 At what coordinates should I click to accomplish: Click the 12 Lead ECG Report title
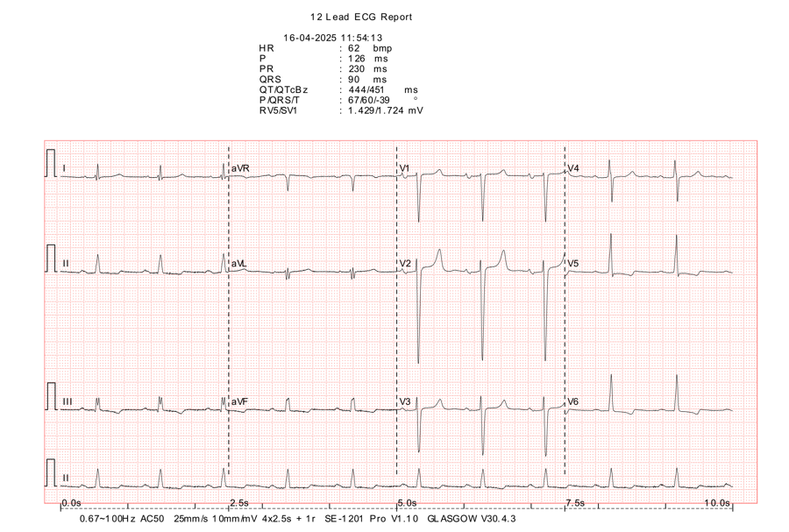(x=361, y=17)
